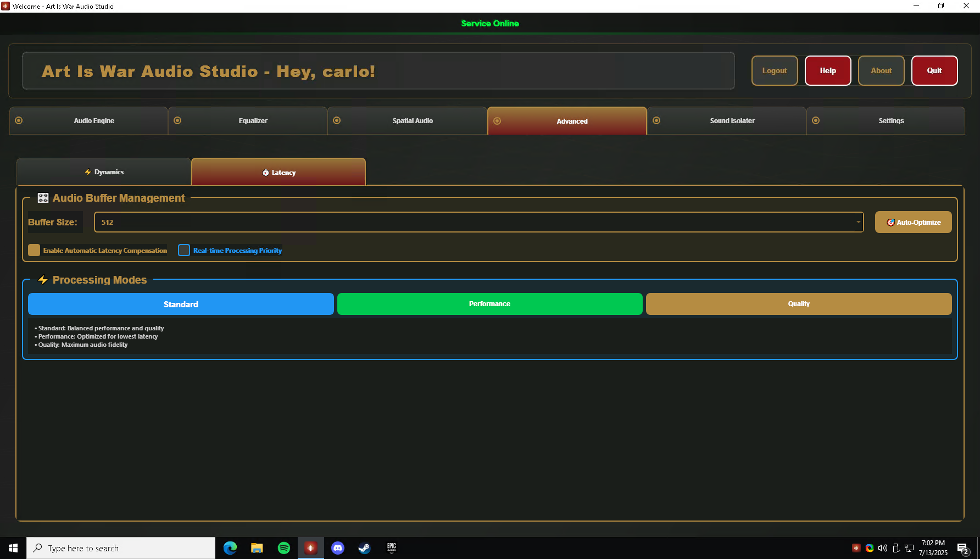Select Standard processing mode

click(181, 304)
